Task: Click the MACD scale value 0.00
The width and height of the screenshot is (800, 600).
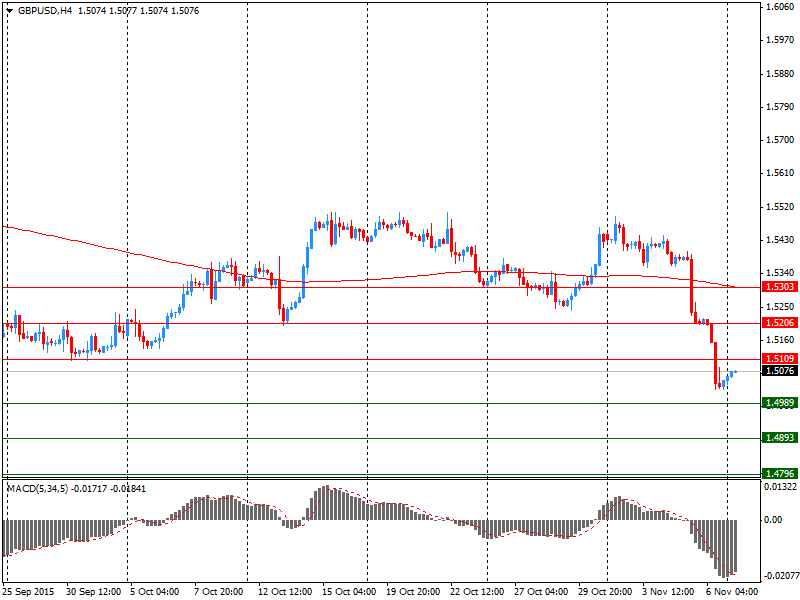Action: [x=773, y=520]
